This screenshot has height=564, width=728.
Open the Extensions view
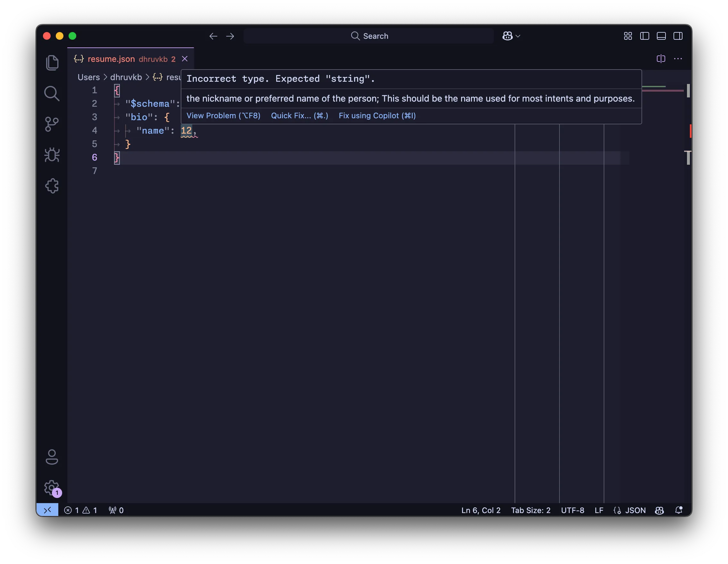pyautogui.click(x=52, y=186)
